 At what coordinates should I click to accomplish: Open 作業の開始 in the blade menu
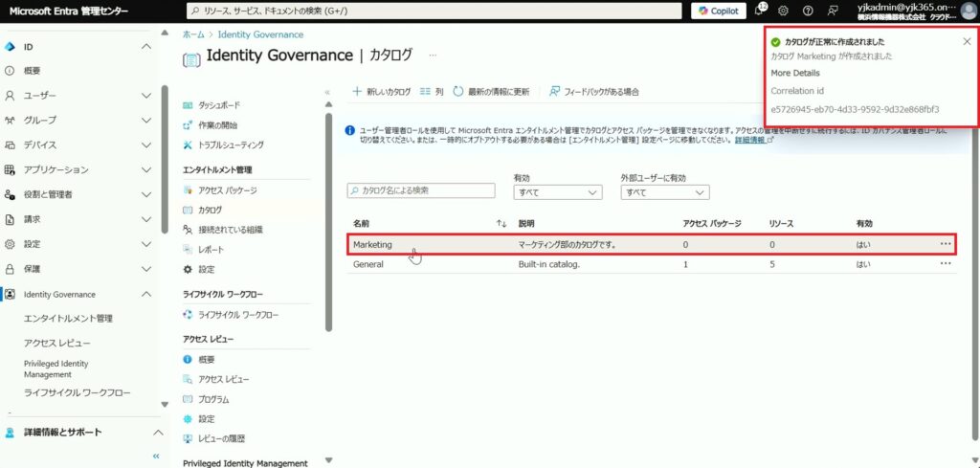(x=217, y=125)
